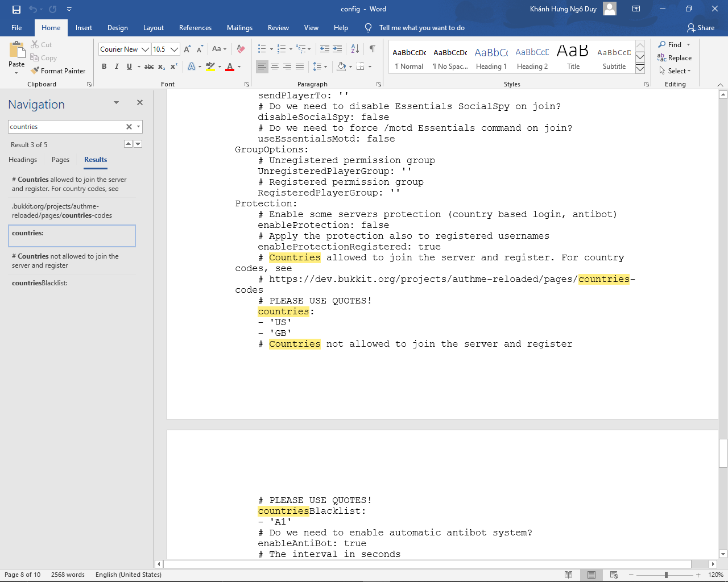Click the Format Painter icon
Image resolution: width=728 pixels, height=582 pixels.
[x=35, y=71]
